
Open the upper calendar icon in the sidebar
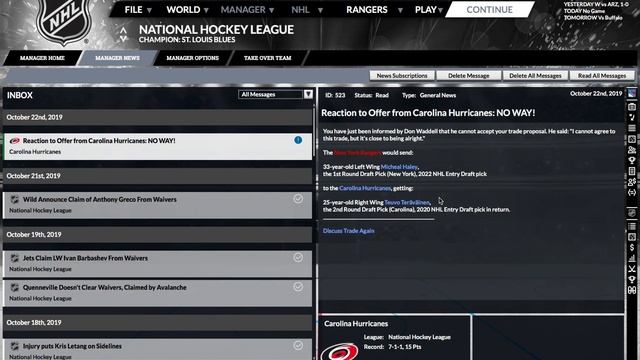point(632,139)
